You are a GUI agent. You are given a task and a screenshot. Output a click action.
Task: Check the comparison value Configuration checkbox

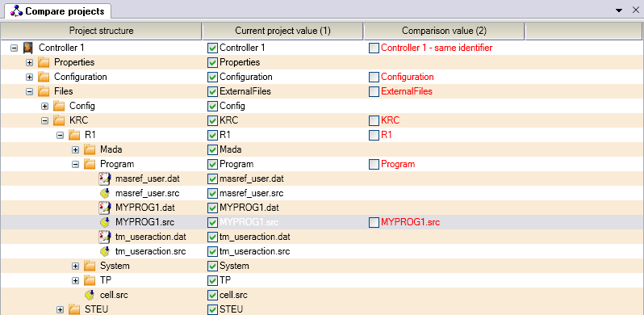pos(374,77)
